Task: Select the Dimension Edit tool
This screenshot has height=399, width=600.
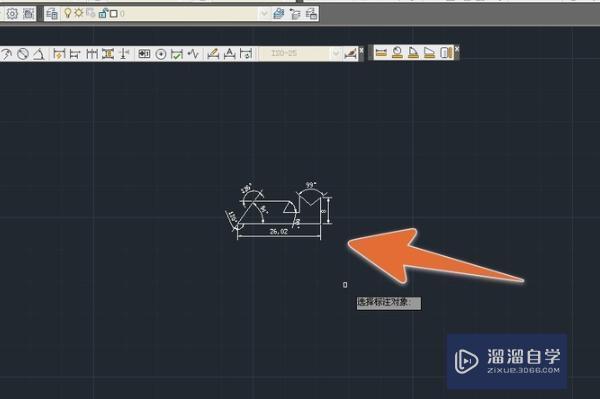Action: 213,54
